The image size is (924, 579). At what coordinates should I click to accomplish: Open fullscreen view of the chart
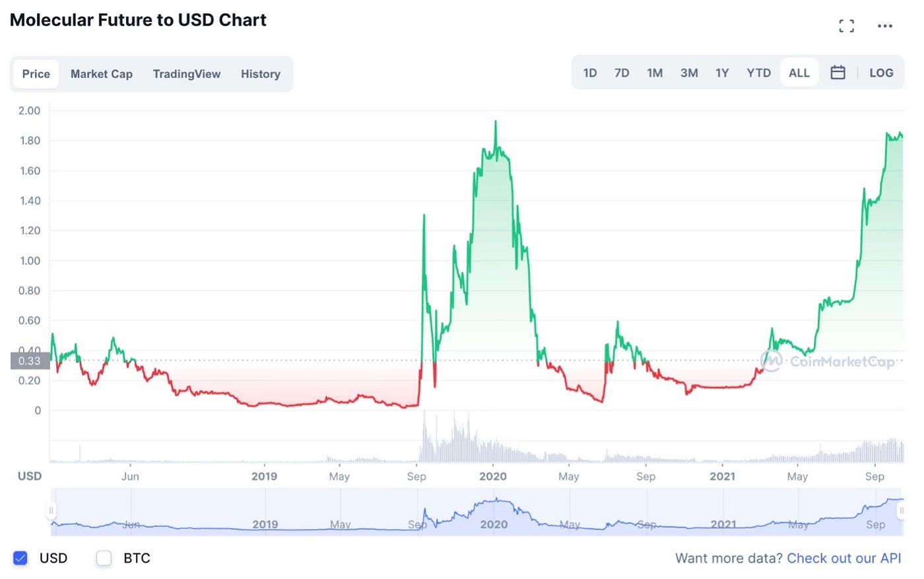tap(846, 26)
